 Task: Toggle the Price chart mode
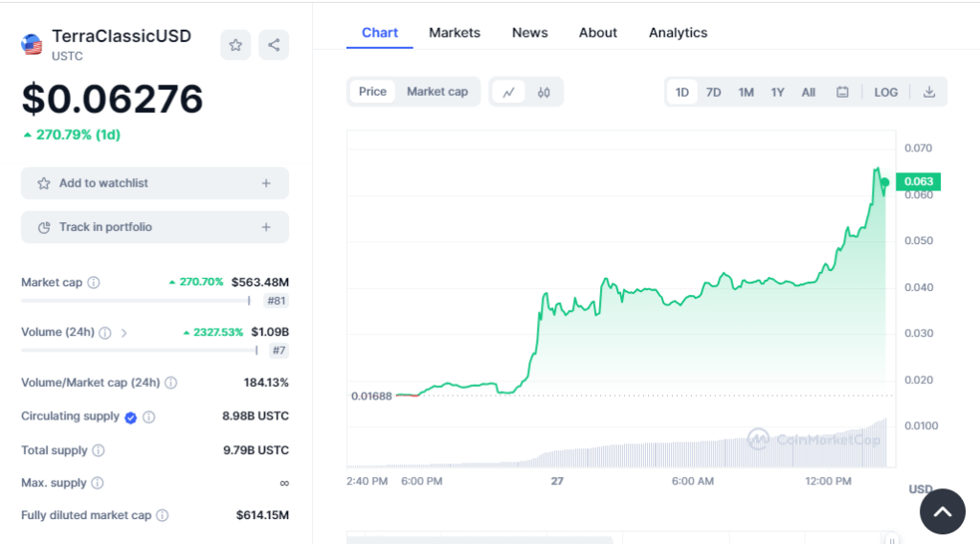pos(372,92)
